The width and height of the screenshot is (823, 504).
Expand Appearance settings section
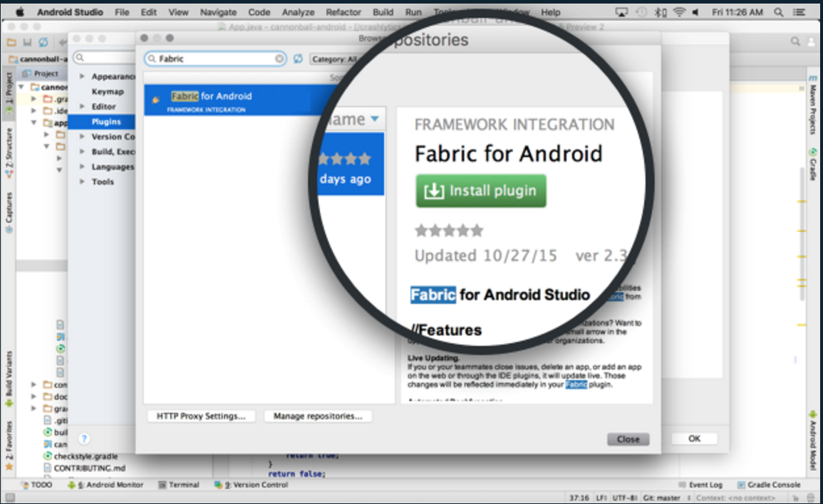tap(83, 77)
